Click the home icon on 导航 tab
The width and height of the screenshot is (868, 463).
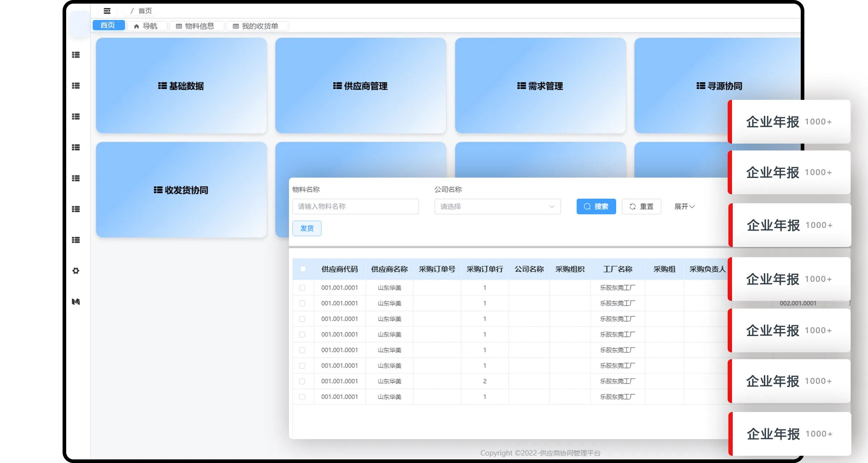[x=136, y=26]
